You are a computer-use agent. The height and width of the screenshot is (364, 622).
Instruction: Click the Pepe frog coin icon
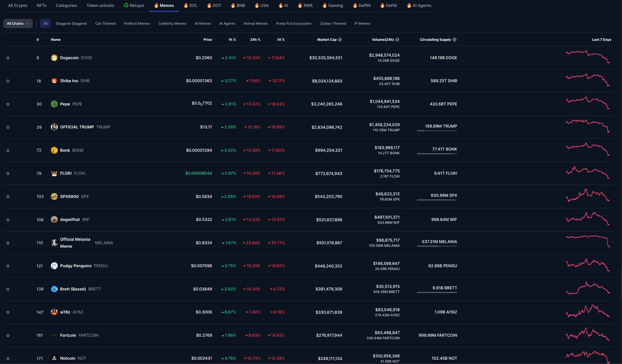54,104
